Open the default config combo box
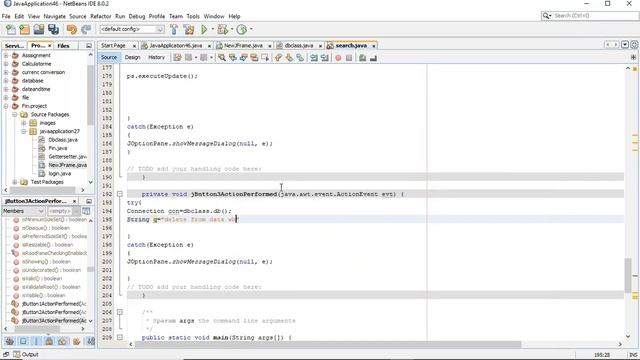Image resolution: width=640 pixels, height=360 pixels. [132, 29]
